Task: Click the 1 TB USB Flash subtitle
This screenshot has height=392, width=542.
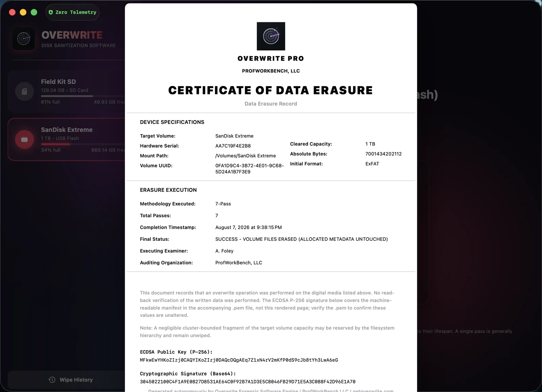Action: 60,138
